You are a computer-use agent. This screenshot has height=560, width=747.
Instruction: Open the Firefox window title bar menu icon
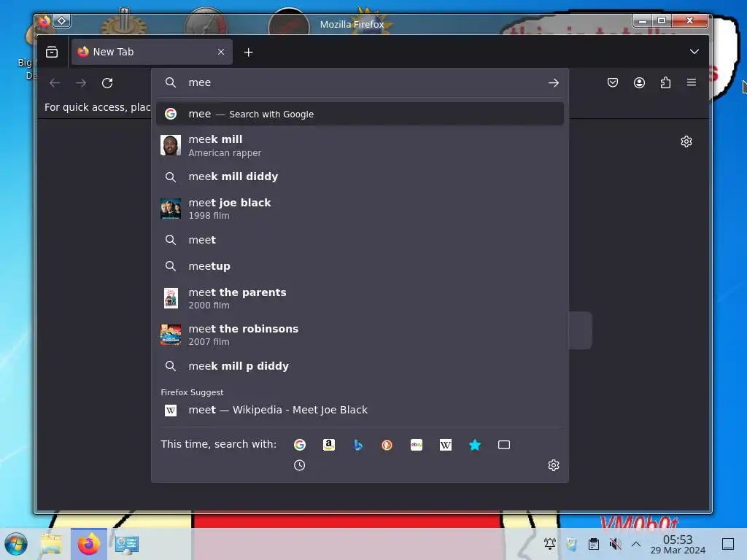tap(44, 21)
